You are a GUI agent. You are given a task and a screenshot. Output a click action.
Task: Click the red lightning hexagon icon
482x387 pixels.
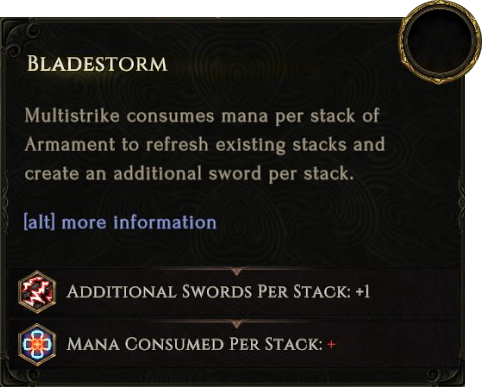click(x=37, y=292)
